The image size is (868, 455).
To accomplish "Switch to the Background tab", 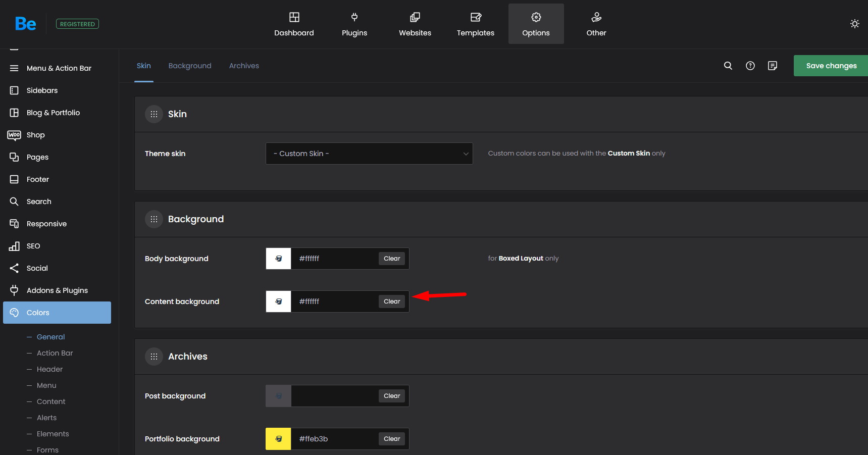I will (x=190, y=66).
